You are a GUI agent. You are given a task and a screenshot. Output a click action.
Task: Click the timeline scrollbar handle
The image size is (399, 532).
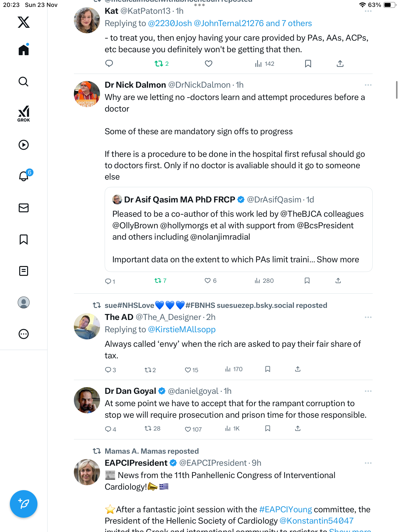click(x=396, y=90)
